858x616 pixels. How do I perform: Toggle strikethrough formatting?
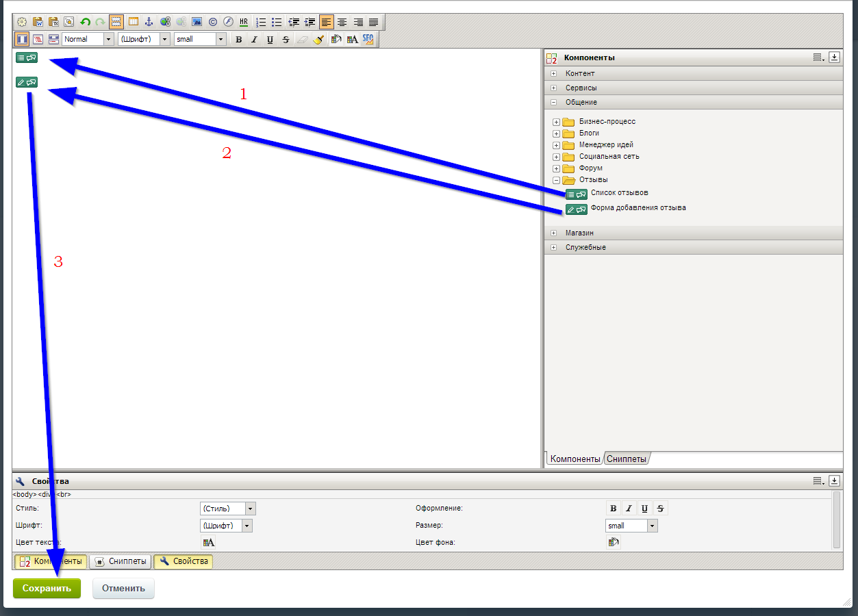[x=286, y=39]
